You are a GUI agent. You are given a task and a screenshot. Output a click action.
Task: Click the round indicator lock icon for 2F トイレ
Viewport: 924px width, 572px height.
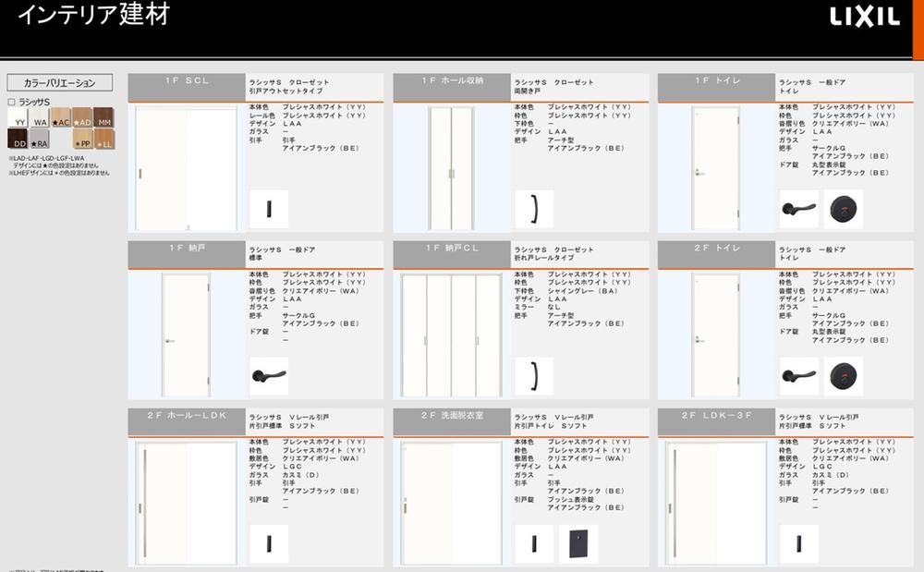point(843,376)
